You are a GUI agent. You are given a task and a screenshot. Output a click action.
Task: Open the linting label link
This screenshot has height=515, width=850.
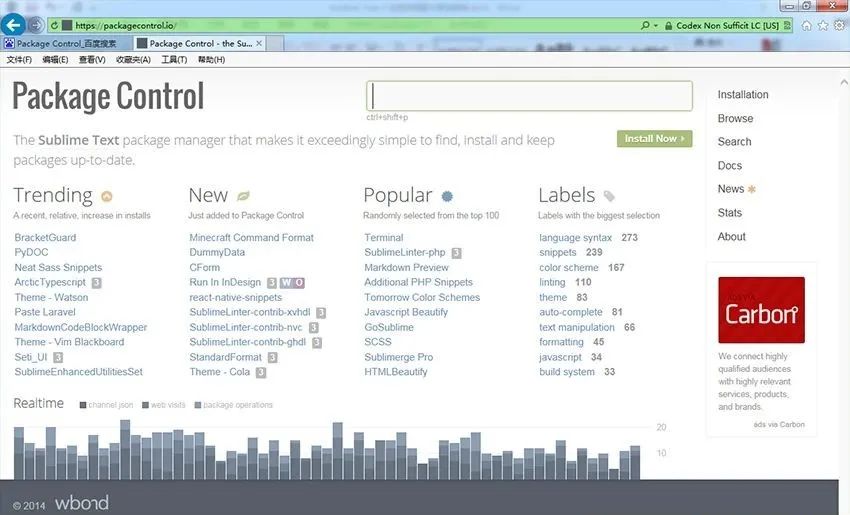[552, 282]
